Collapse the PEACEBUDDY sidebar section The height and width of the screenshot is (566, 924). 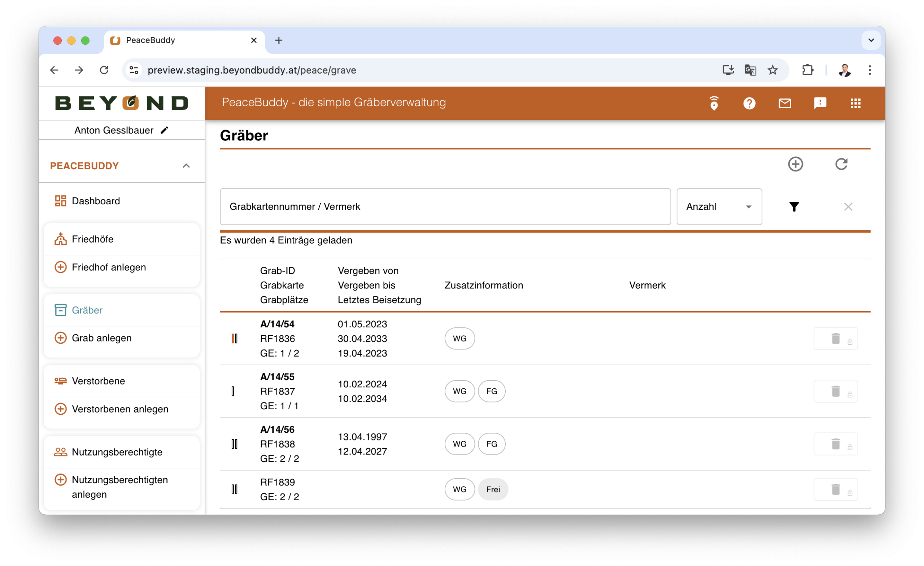(186, 166)
